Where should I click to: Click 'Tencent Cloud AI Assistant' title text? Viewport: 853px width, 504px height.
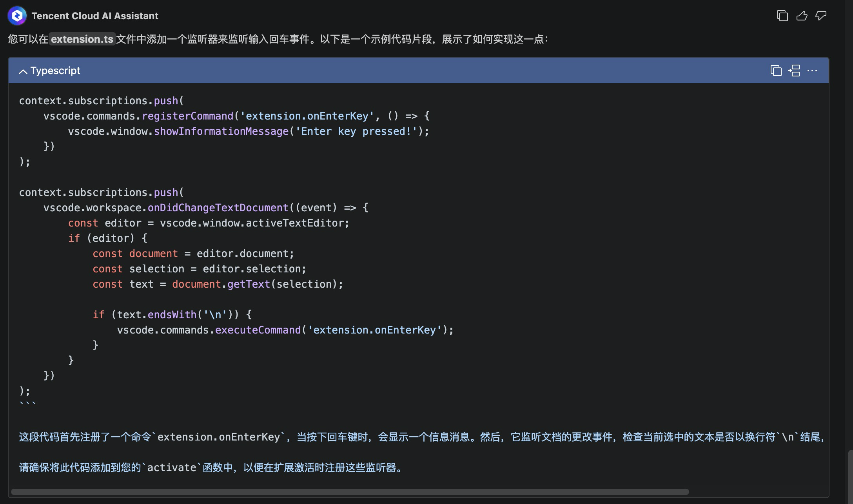[x=95, y=16]
